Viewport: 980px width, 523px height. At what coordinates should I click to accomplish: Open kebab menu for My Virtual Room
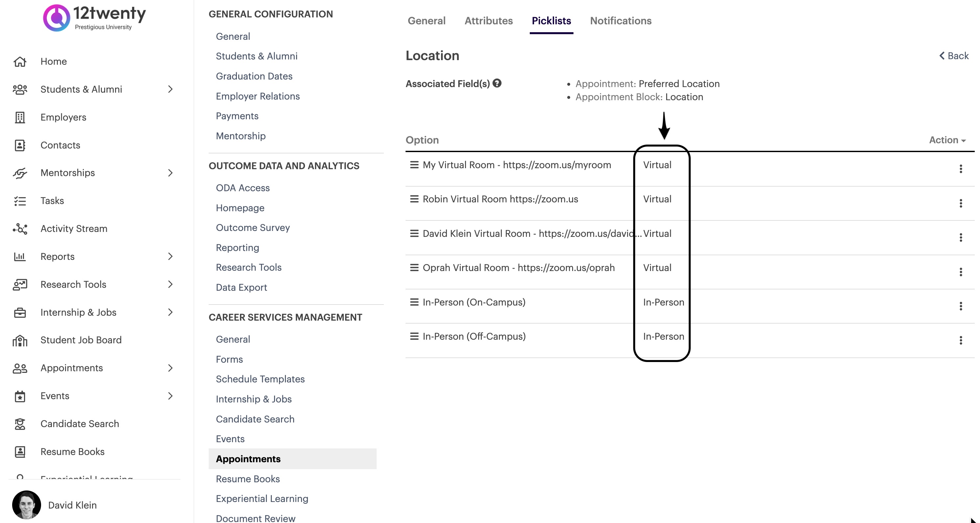pyautogui.click(x=961, y=169)
